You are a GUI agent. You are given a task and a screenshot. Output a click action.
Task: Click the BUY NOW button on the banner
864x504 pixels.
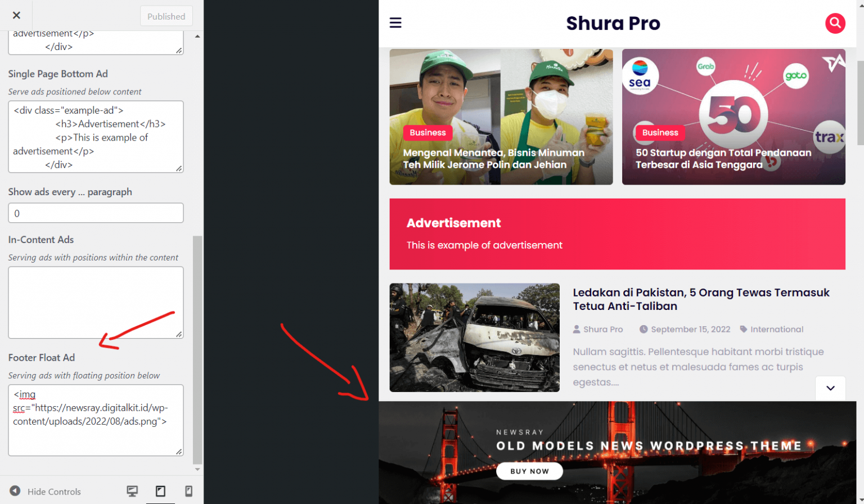[x=529, y=471]
